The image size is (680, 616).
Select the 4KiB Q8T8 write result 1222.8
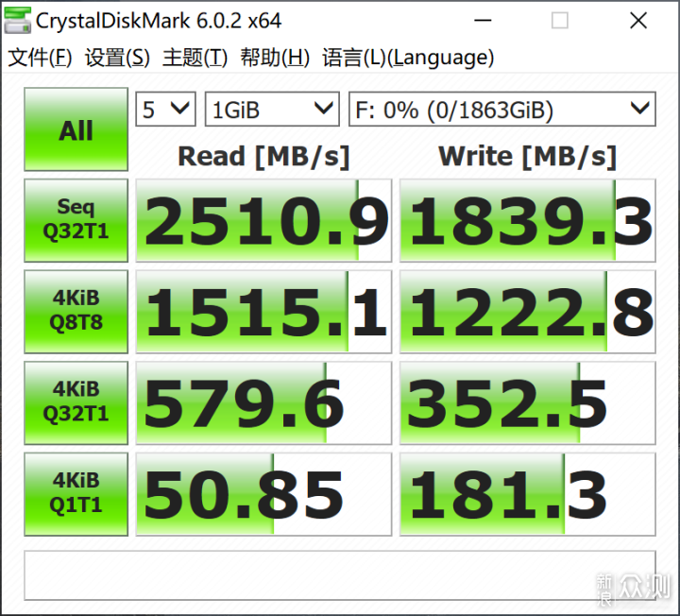click(x=527, y=312)
